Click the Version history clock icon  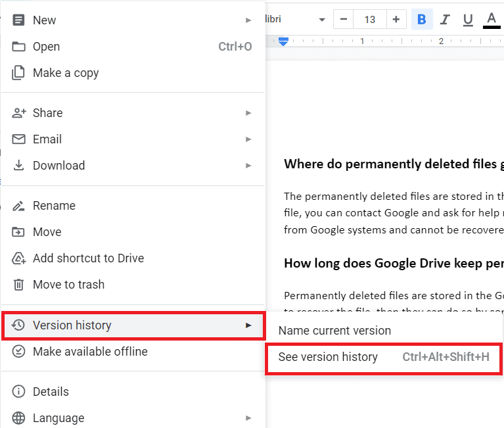(18, 325)
